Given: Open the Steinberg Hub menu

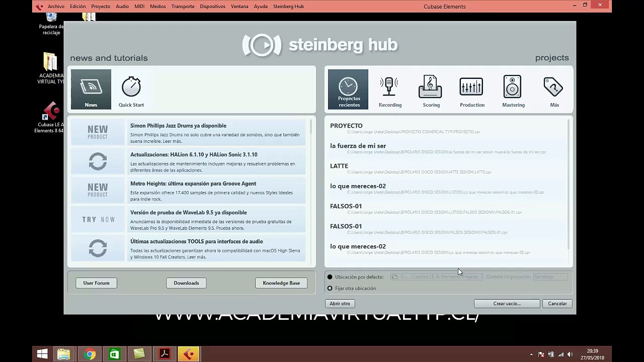Looking at the screenshot, I should point(288,7).
